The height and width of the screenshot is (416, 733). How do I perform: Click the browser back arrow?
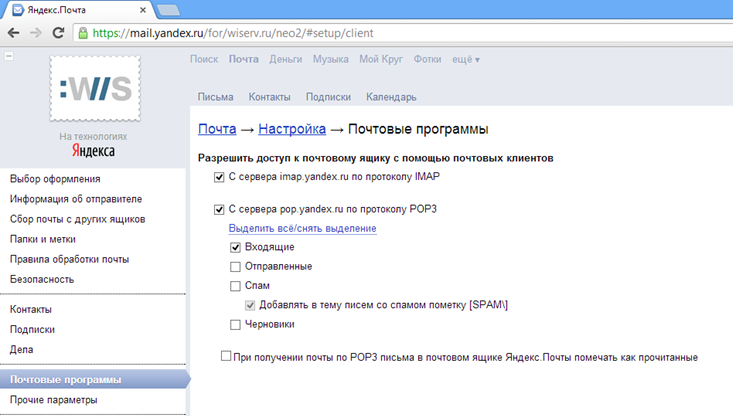coord(13,32)
